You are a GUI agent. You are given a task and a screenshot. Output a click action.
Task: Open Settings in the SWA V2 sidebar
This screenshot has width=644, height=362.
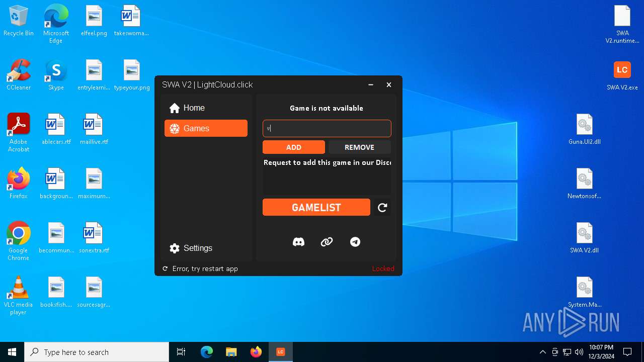coord(206,248)
